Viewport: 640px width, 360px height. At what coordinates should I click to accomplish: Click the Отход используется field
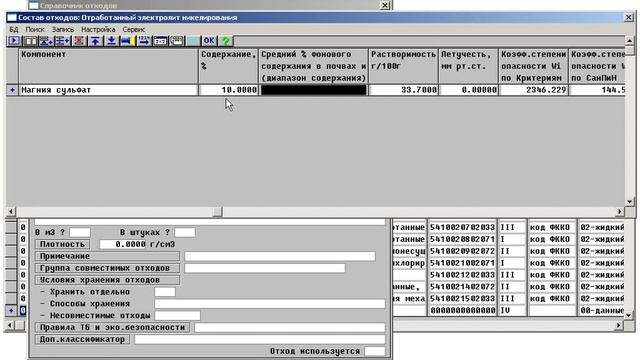[x=375, y=351]
